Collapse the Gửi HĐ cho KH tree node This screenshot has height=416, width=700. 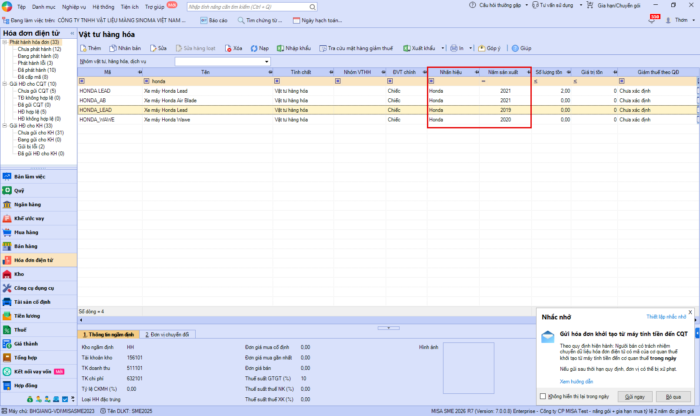click(x=5, y=126)
